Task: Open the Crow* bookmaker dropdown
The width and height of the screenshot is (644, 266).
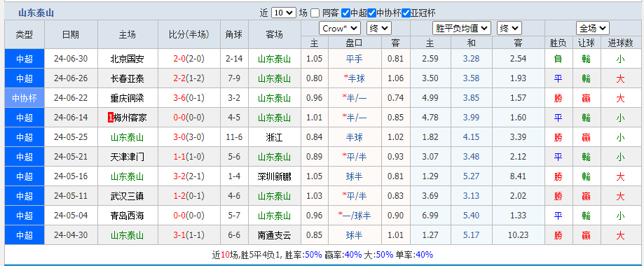Action: (340, 28)
